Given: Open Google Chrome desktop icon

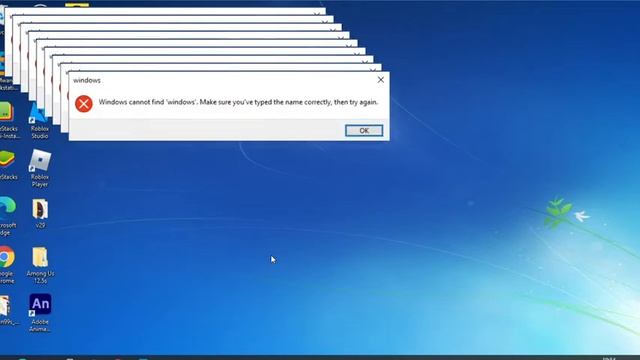Looking at the screenshot, I should click(7, 264).
